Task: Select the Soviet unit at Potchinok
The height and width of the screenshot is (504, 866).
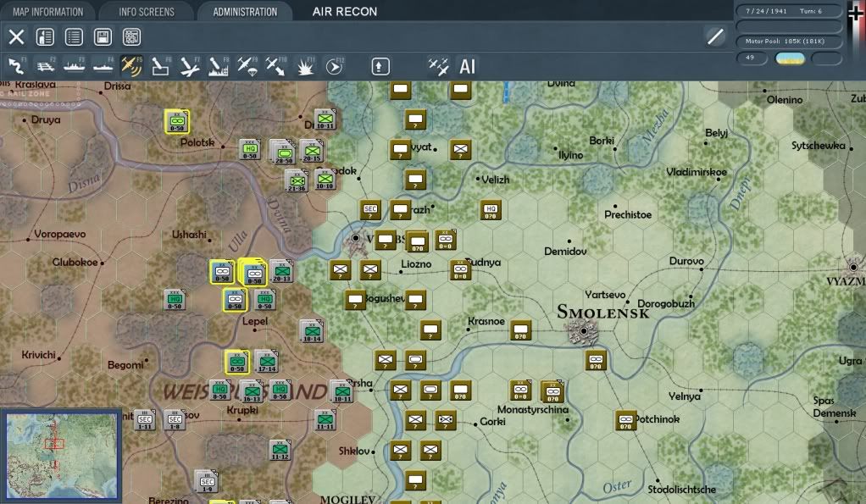Action: (625, 420)
